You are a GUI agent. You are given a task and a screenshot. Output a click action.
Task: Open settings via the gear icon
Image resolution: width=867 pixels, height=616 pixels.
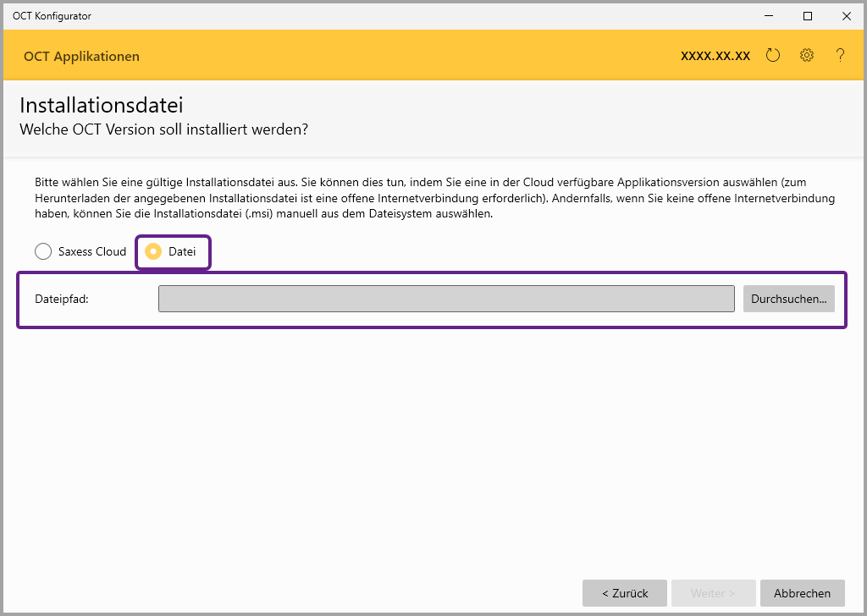[x=807, y=56]
